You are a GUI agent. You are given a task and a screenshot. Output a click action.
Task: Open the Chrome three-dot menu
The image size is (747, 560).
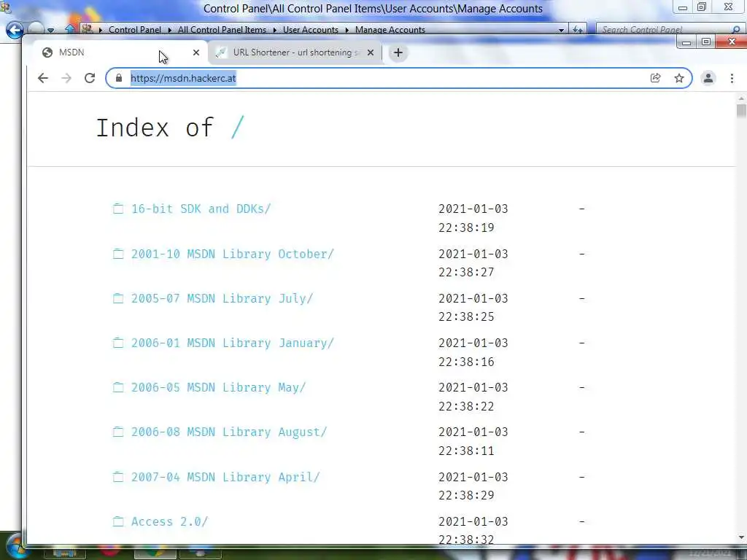tap(732, 78)
